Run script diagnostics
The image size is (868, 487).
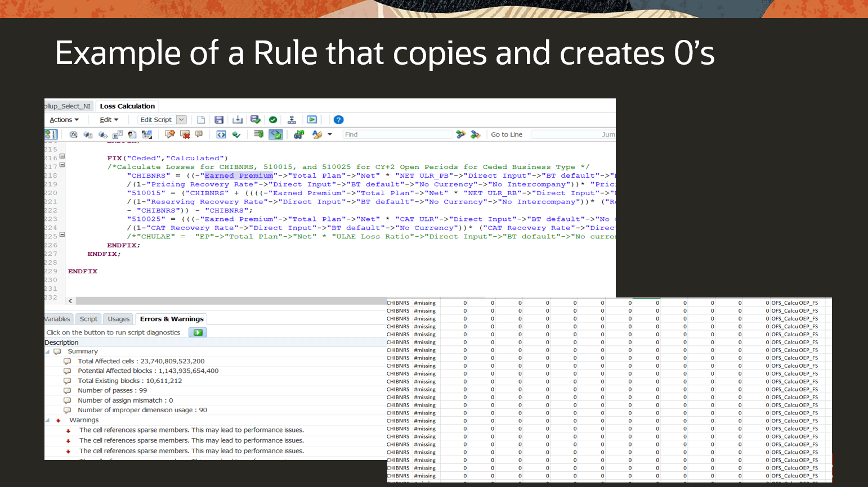pyautogui.click(x=198, y=332)
